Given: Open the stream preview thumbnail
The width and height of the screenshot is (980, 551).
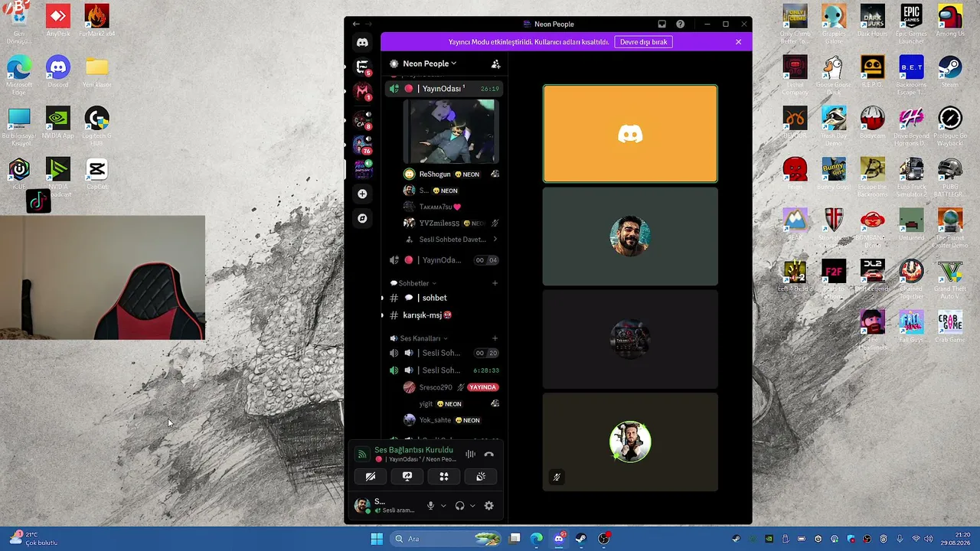Looking at the screenshot, I should 451,131.
